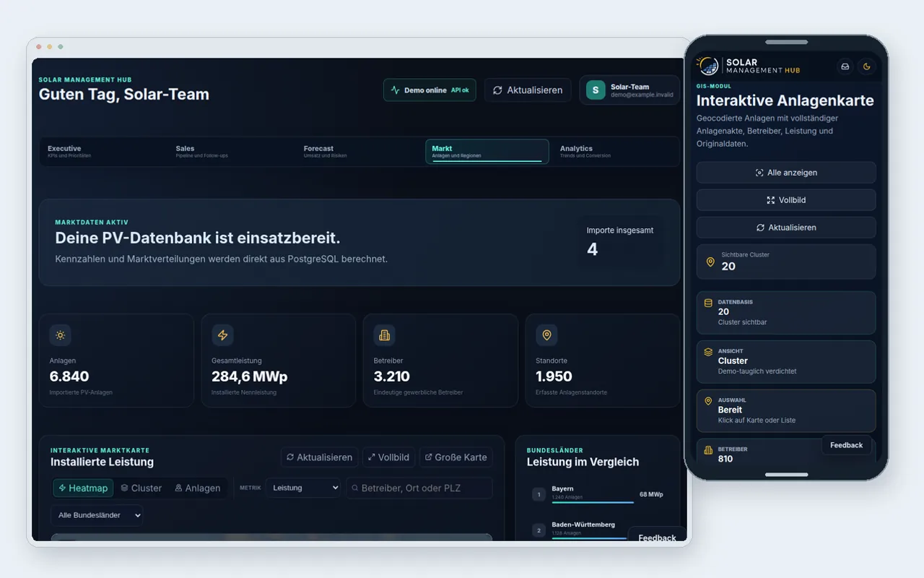924x578 pixels.
Task: Click the S avatar of Solar-Team
Action: point(596,90)
